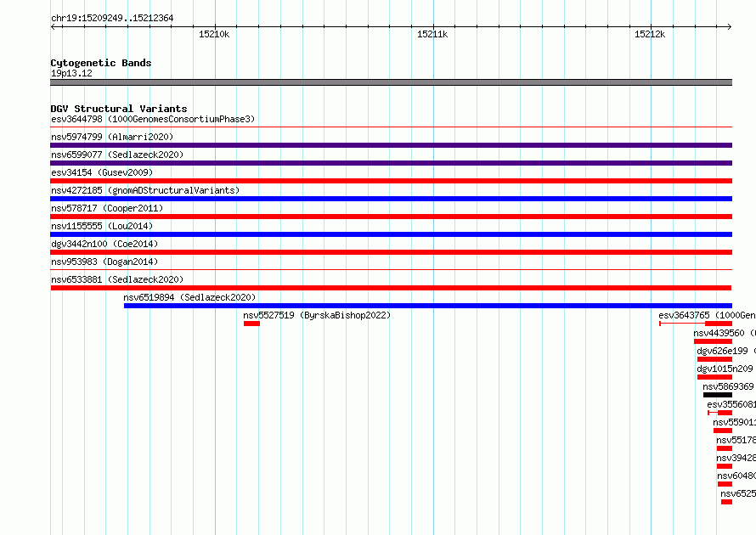Open variant dgv1015n209 label
Screen dimensions: 756x535
725,369
